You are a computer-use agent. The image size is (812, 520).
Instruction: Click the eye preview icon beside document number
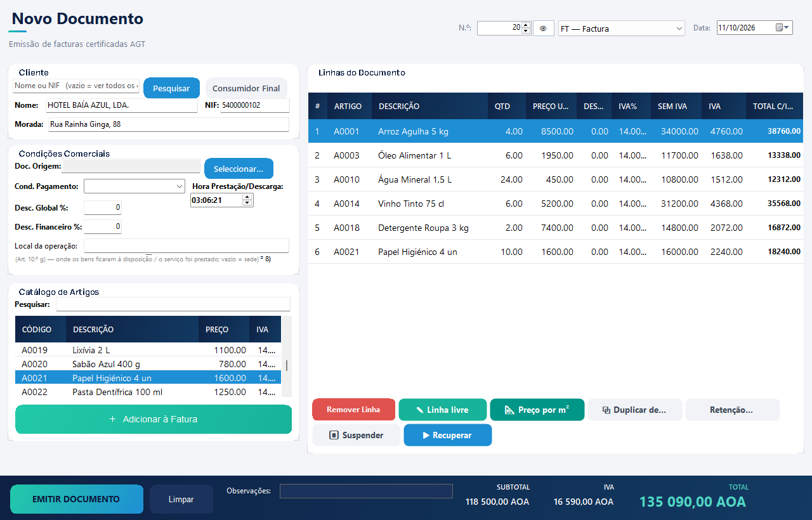click(543, 29)
